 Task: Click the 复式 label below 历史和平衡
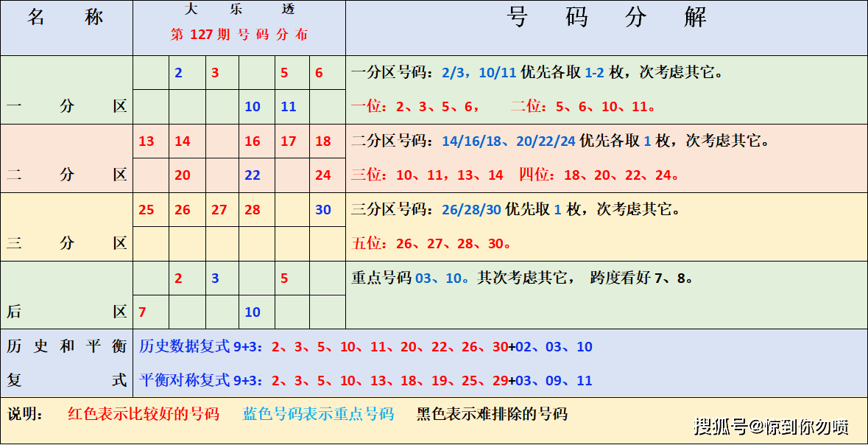66,380
